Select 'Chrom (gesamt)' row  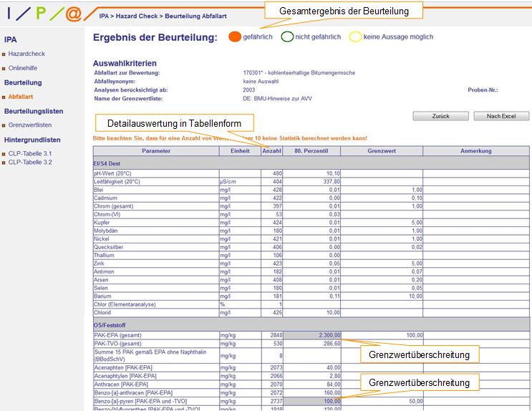pyautogui.click(x=311, y=206)
